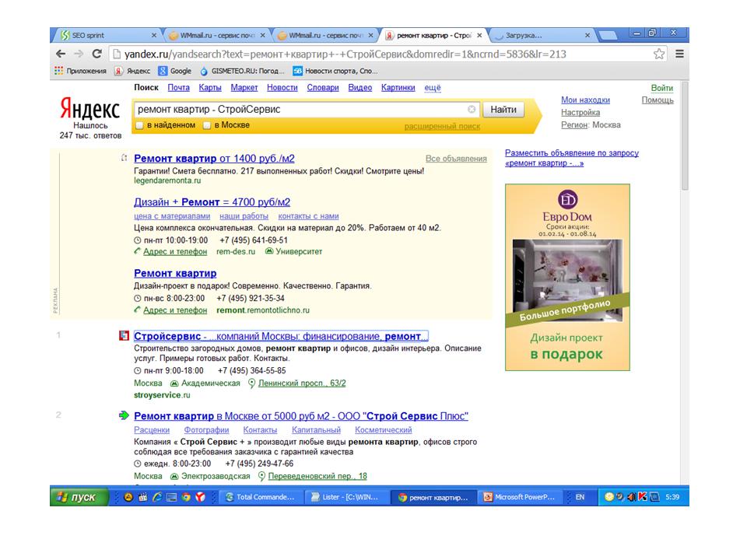Open the Яндекс bookmark
Image resolution: width=747 pixels, height=560 pixels.
pyautogui.click(x=132, y=71)
